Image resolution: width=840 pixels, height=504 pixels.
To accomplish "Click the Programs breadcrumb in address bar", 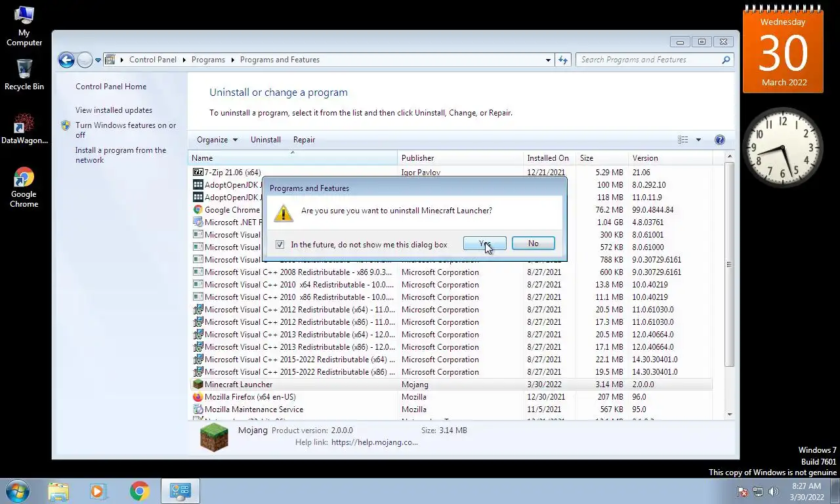I will [208, 60].
